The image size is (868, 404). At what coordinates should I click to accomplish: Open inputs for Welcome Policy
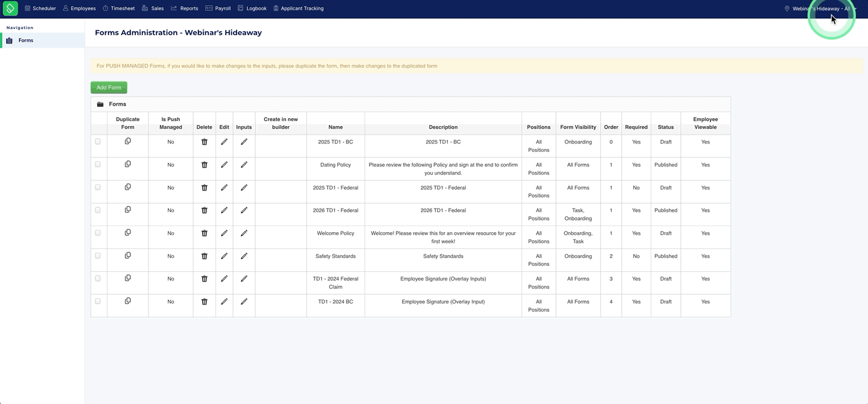(244, 233)
